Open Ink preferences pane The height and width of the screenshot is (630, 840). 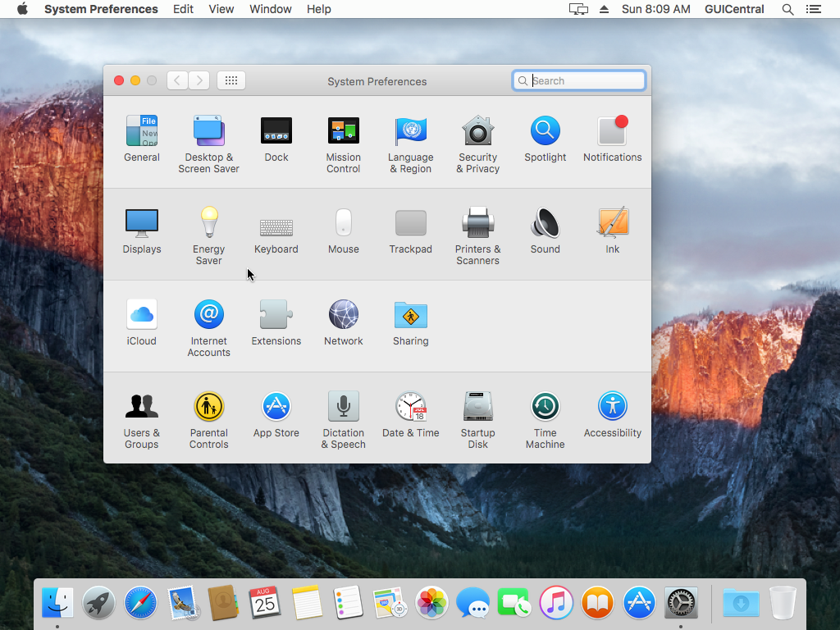tap(612, 231)
